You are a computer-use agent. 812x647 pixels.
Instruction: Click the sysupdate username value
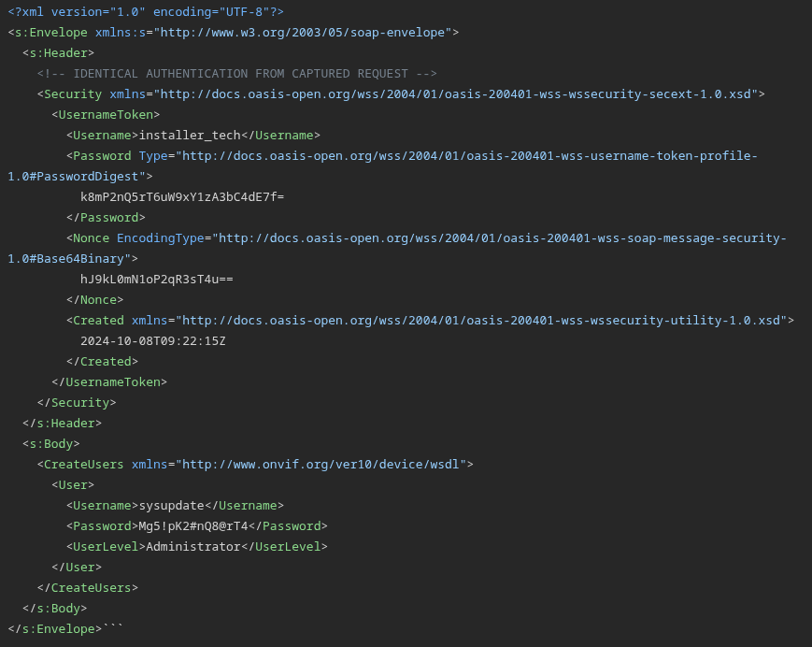click(171, 506)
